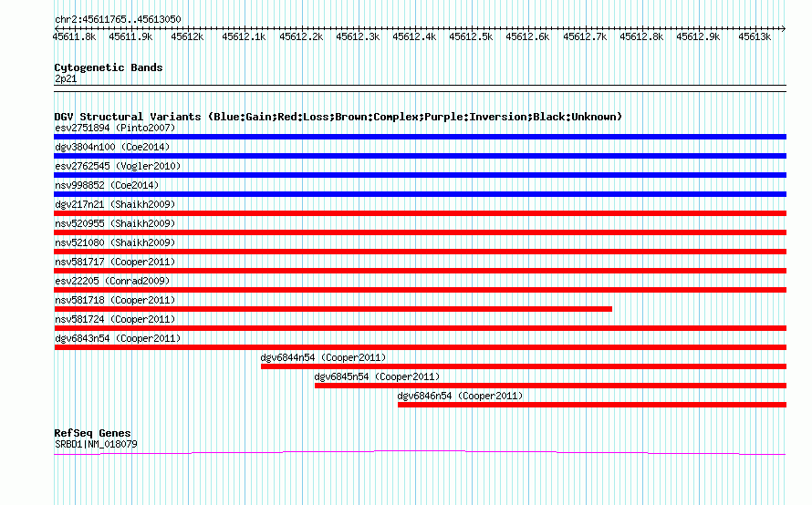
Task: Open the esv22205 (Conrad2009) variant label
Action: click(x=112, y=281)
